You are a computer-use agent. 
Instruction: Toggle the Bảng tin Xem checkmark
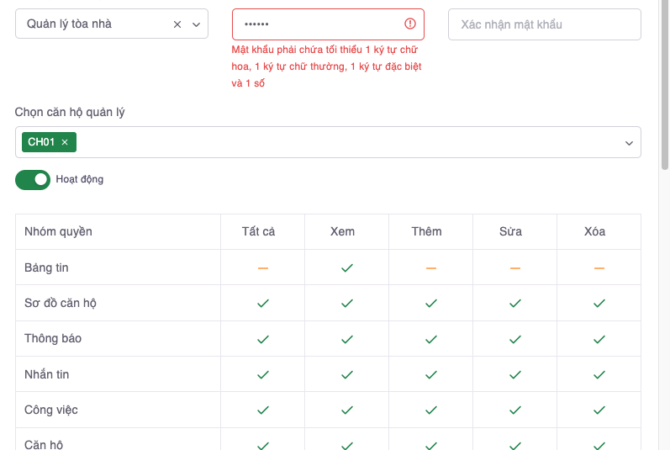[x=347, y=268]
